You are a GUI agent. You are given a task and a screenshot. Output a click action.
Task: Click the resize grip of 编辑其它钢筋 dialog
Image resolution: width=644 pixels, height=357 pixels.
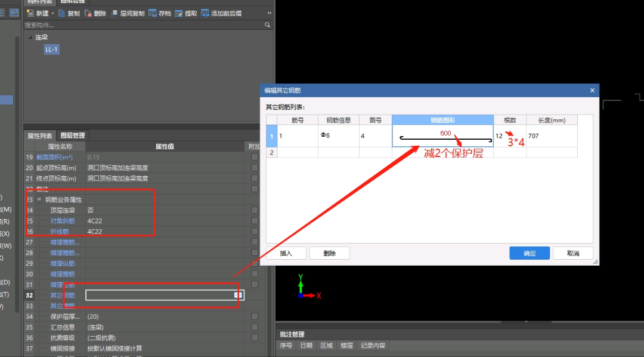(596, 261)
